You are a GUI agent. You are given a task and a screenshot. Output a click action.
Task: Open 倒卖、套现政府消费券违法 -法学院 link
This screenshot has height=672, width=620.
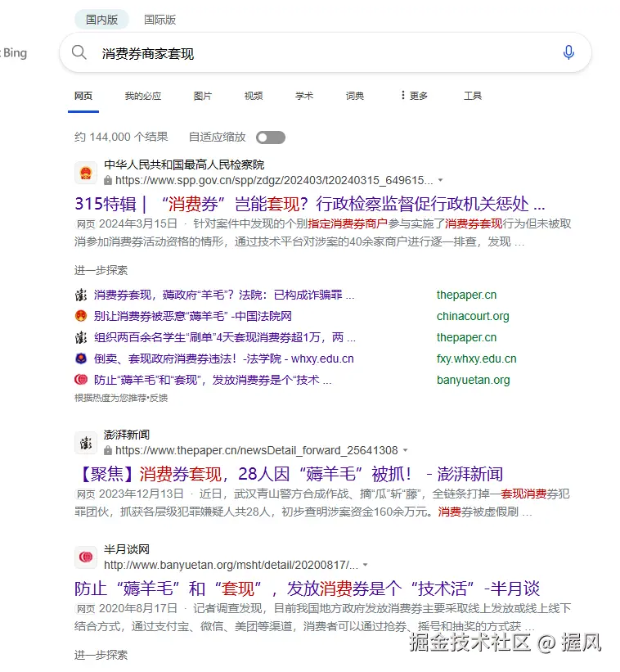(224, 359)
